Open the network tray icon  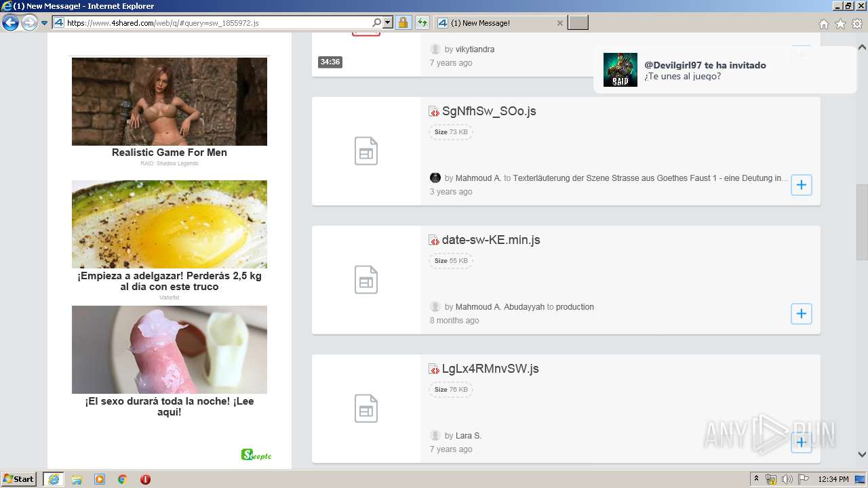pyautogui.click(x=771, y=479)
